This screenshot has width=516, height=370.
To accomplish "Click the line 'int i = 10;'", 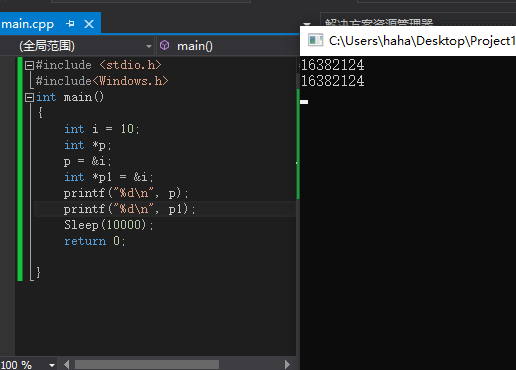I will click(102, 129).
